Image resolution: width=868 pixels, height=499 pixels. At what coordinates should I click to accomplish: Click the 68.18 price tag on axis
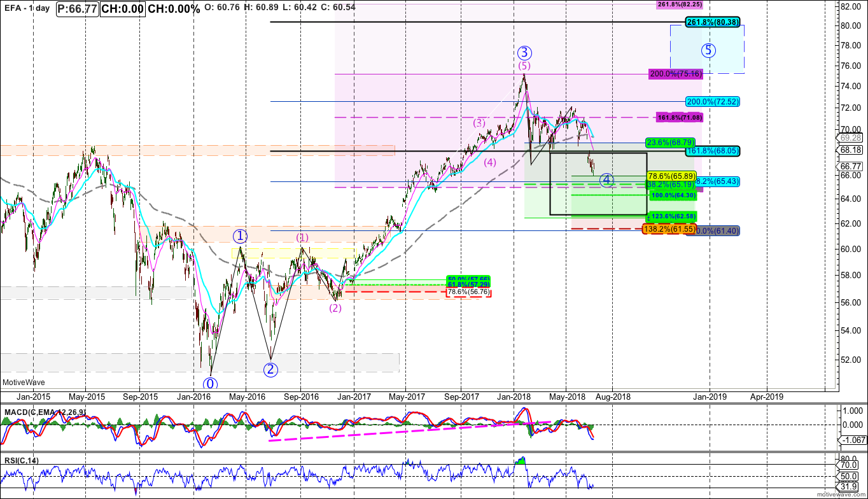[850, 150]
